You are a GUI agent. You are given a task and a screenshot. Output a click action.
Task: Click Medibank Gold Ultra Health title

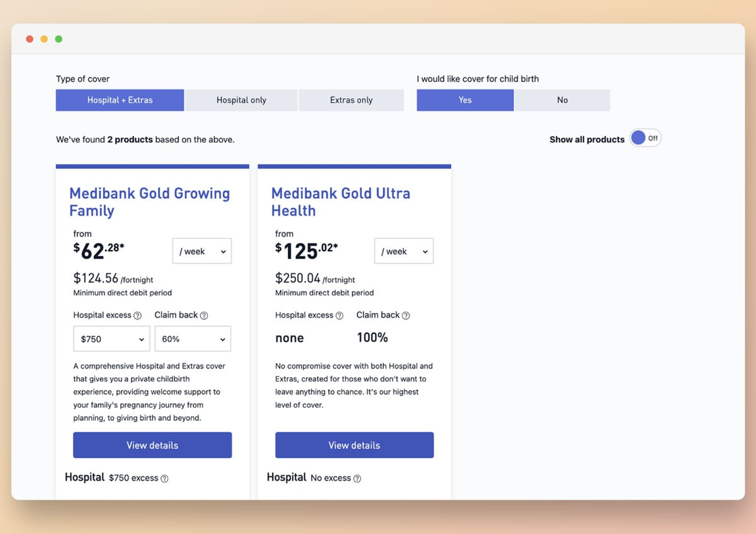pos(340,202)
